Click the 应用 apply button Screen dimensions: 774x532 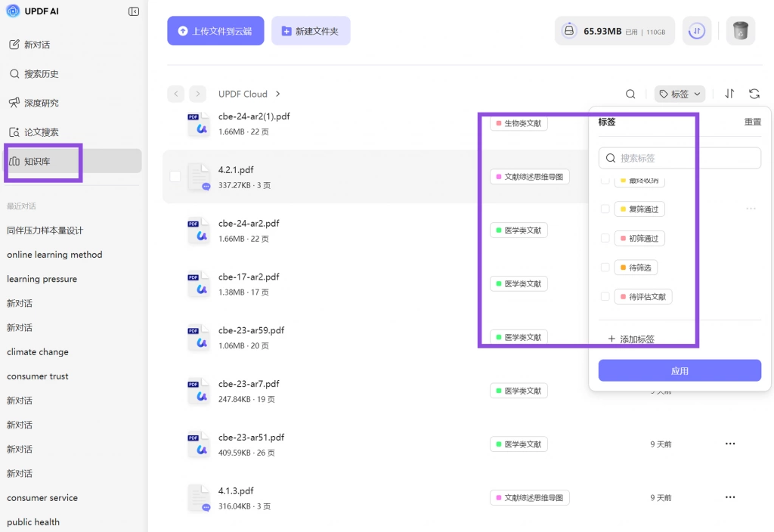pos(680,370)
